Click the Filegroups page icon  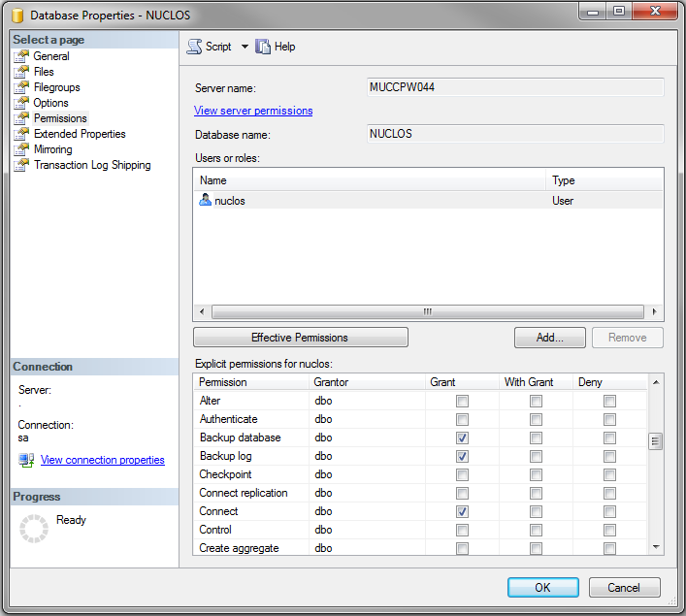click(22, 87)
